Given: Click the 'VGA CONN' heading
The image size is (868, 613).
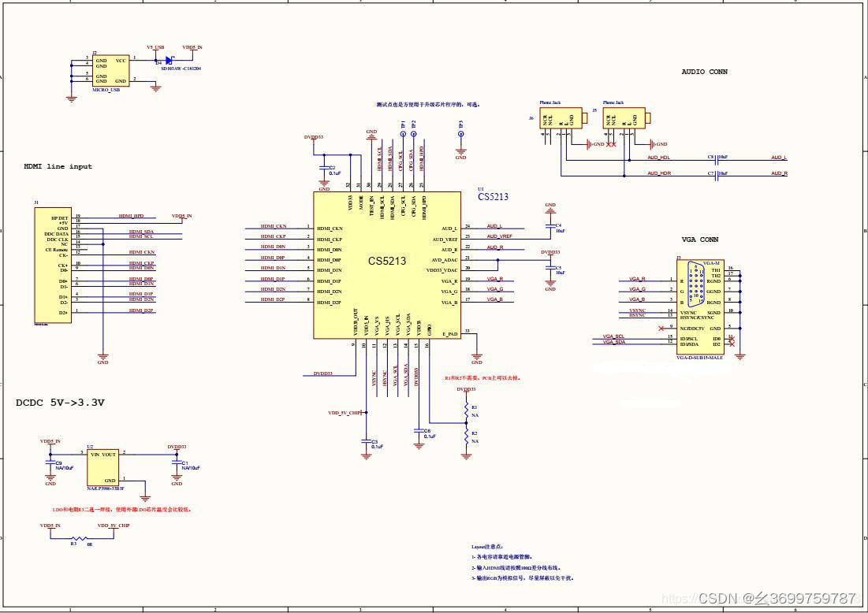Looking at the screenshot, I should click(x=700, y=240).
